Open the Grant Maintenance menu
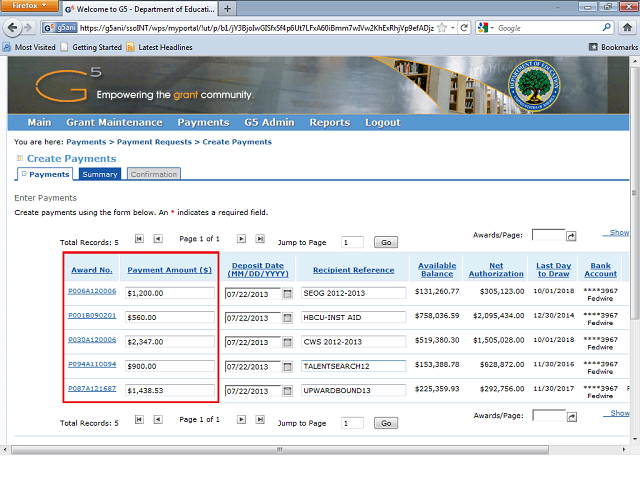The width and height of the screenshot is (640, 480). click(x=114, y=122)
